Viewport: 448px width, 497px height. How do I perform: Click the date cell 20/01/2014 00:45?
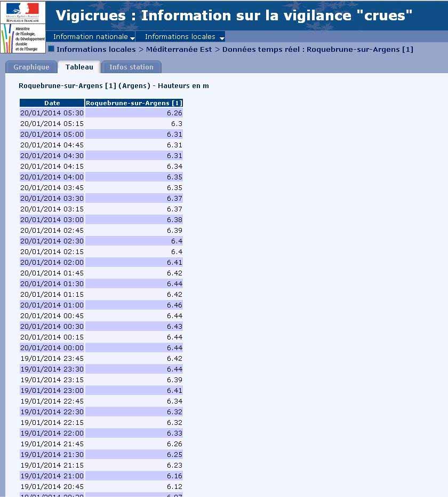pyautogui.click(x=52, y=315)
